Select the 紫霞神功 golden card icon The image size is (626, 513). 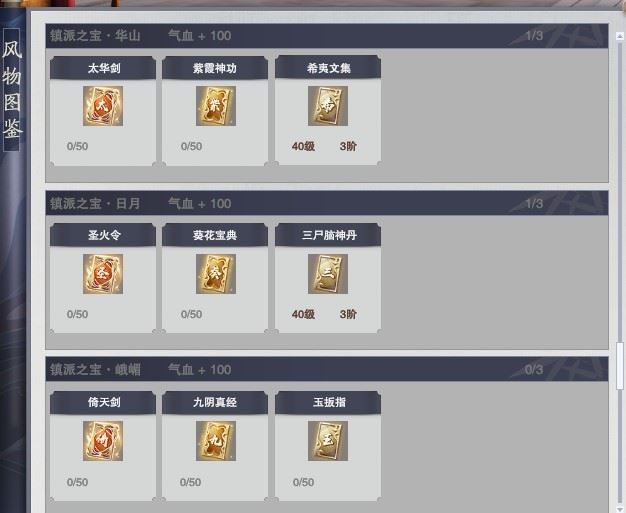point(216,106)
